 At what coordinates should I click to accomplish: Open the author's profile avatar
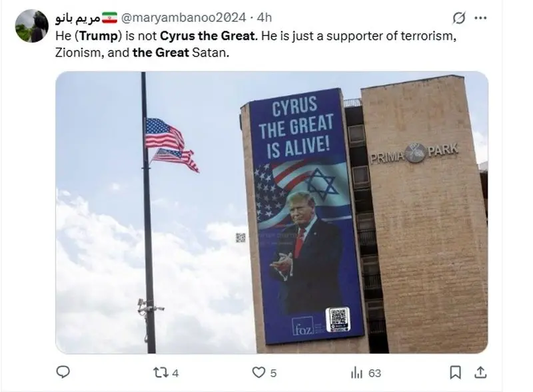tap(31, 26)
